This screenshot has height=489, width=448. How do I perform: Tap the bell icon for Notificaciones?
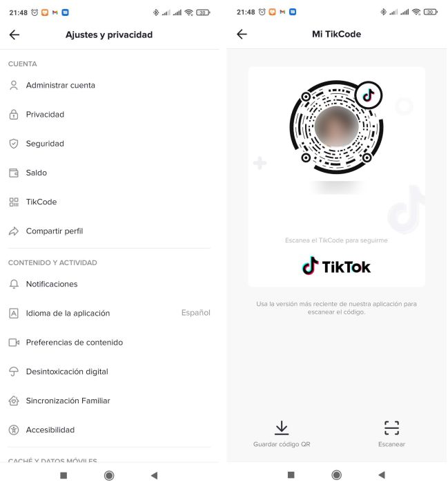(x=14, y=284)
